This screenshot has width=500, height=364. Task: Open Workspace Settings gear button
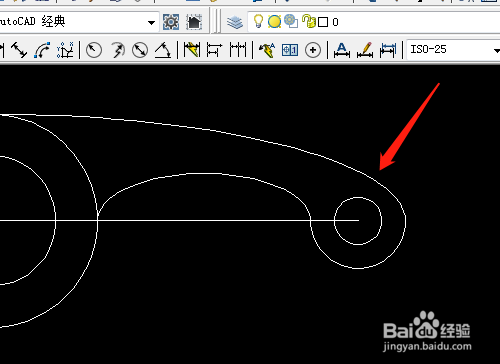click(171, 22)
